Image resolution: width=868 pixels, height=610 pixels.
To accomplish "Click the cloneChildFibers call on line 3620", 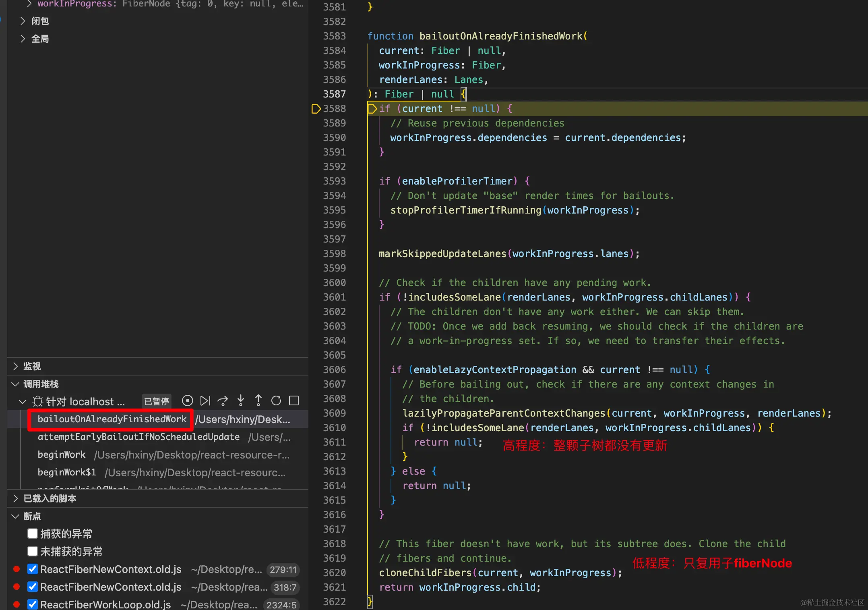I will click(425, 573).
